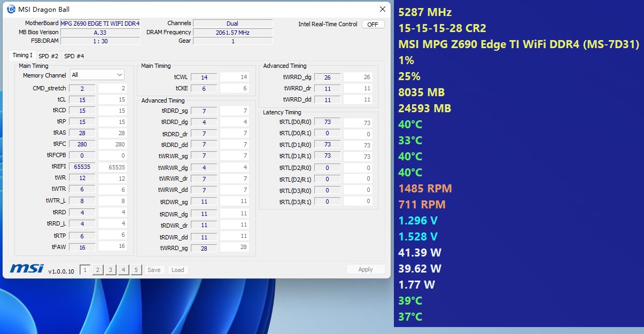Screen dimensions: 644x334
Task: Click the editable tWRRD_dr value field
Action: [x=358, y=88]
